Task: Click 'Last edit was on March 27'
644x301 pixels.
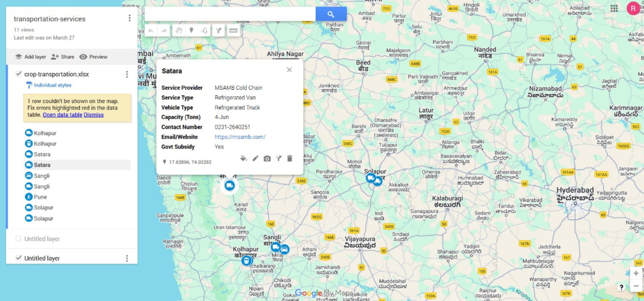Action: (44, 38)
